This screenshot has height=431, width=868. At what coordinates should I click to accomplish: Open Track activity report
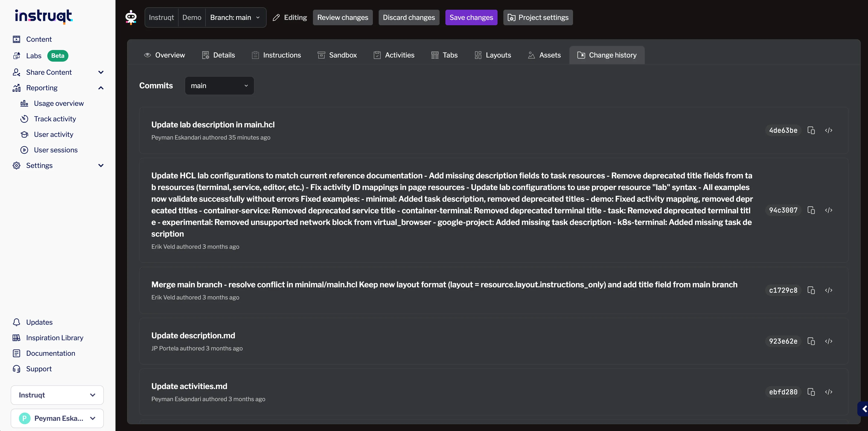click(55, 119)
